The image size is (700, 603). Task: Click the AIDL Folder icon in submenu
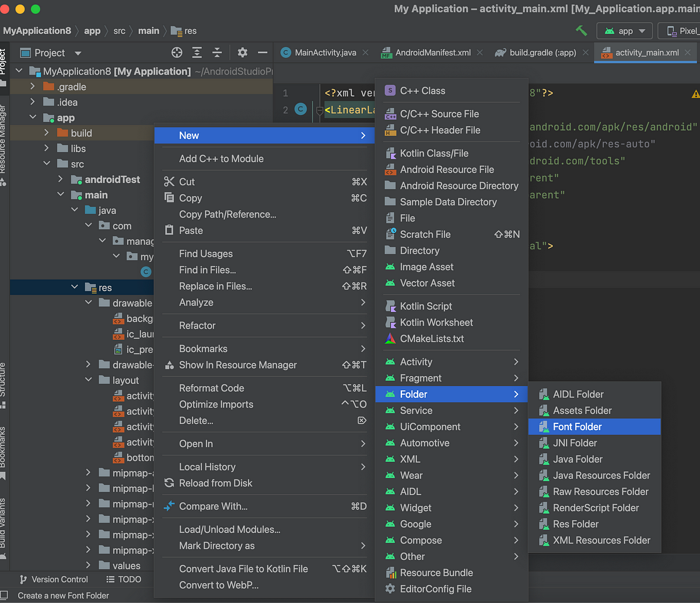544,394
